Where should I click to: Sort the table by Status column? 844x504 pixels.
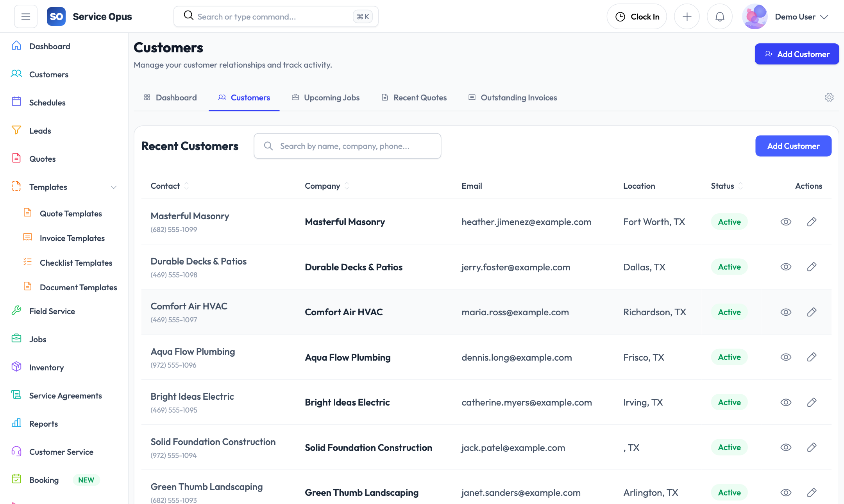[x=726, y=186]
